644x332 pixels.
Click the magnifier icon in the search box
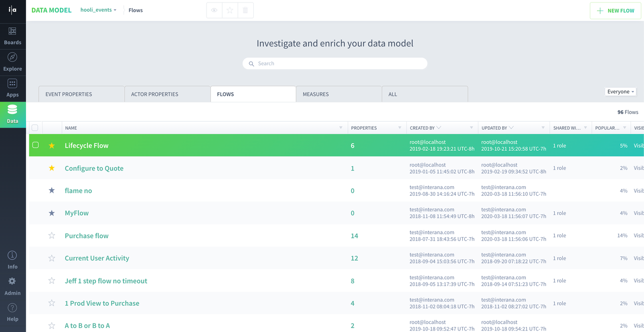tap(251, 64)
